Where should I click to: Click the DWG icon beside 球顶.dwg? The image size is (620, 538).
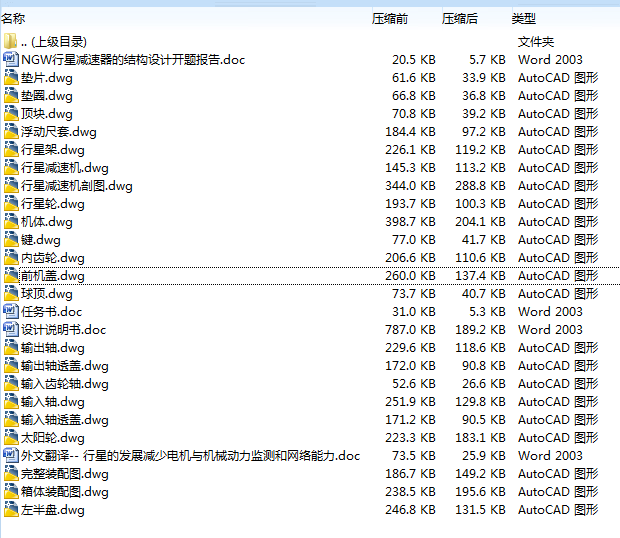tap(11, 293)
